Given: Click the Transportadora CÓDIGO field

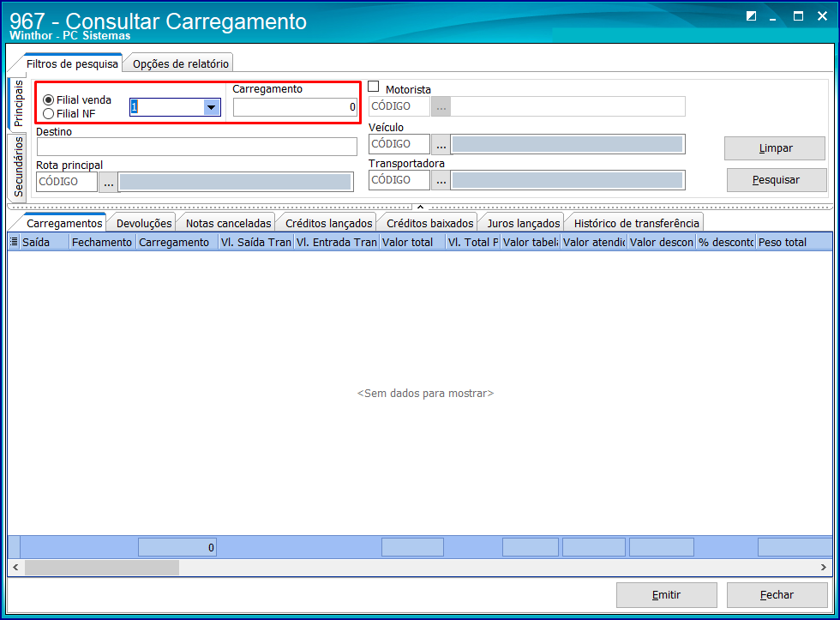Looking at the screenshot, I should 399,180.
